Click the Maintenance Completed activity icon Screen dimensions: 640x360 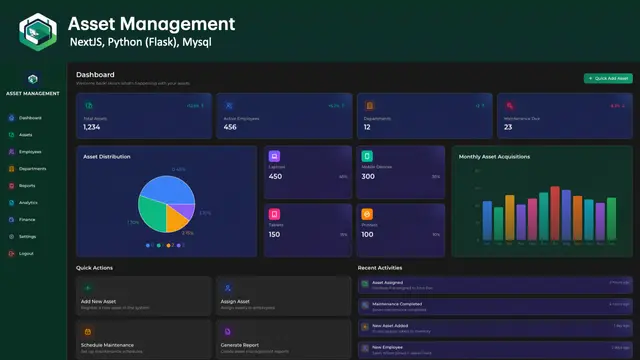pyautogui.click(x=365, y=305)
